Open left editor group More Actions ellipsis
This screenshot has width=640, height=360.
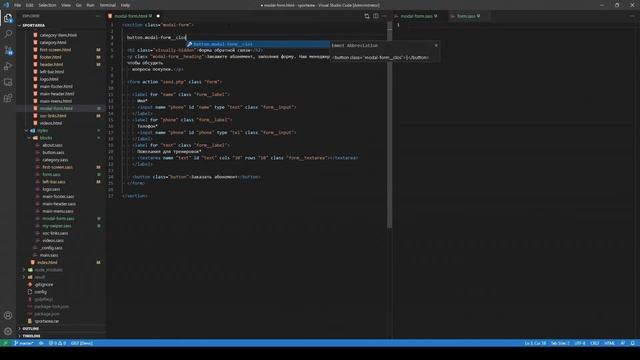(x=384, y=16)
